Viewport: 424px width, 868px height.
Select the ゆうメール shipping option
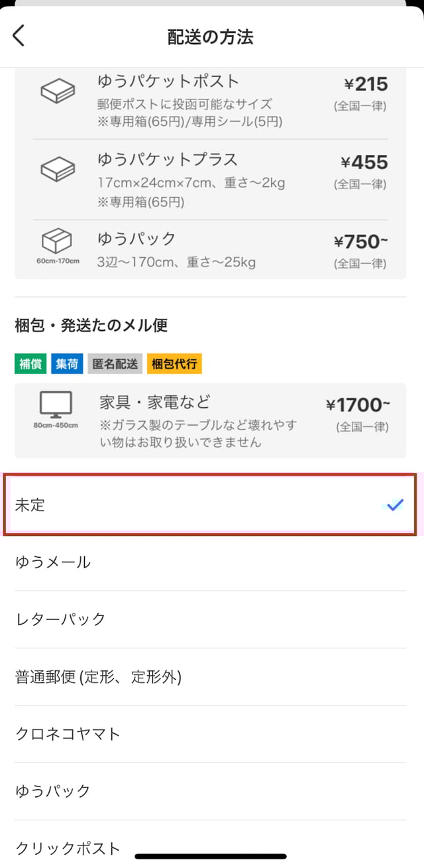tap(53, 562)
